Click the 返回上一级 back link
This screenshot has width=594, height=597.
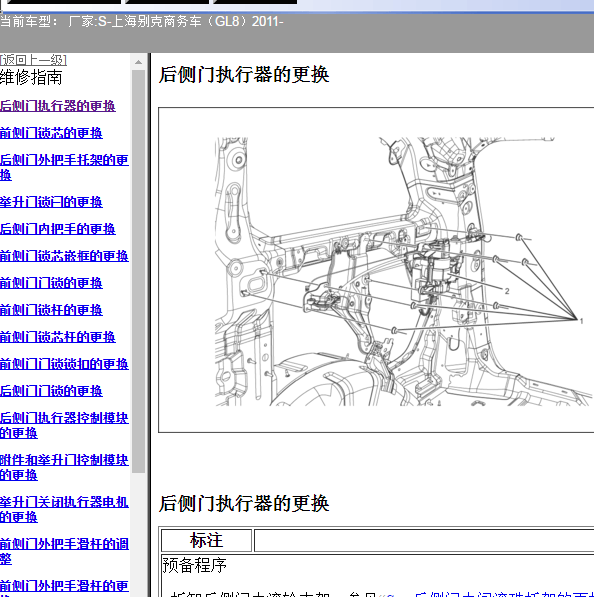(34, 60)
